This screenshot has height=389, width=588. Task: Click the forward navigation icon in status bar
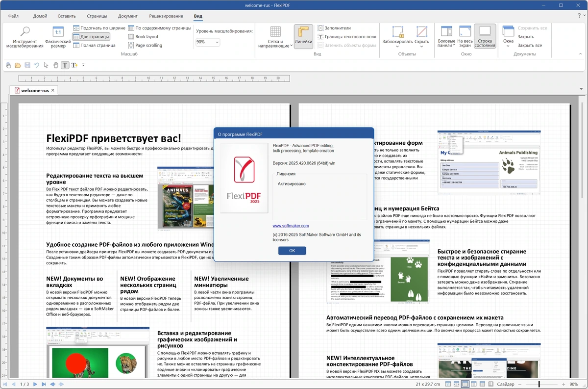click(61, 384)
